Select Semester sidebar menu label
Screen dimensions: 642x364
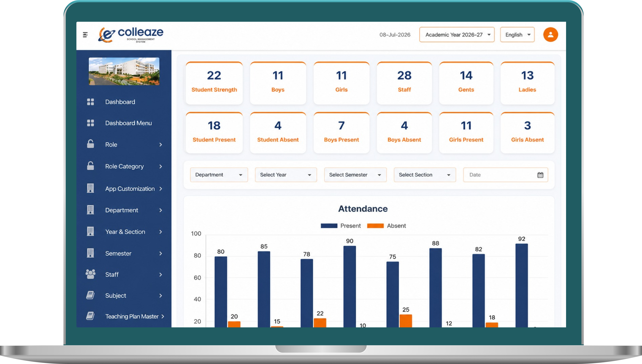(118, 253)
